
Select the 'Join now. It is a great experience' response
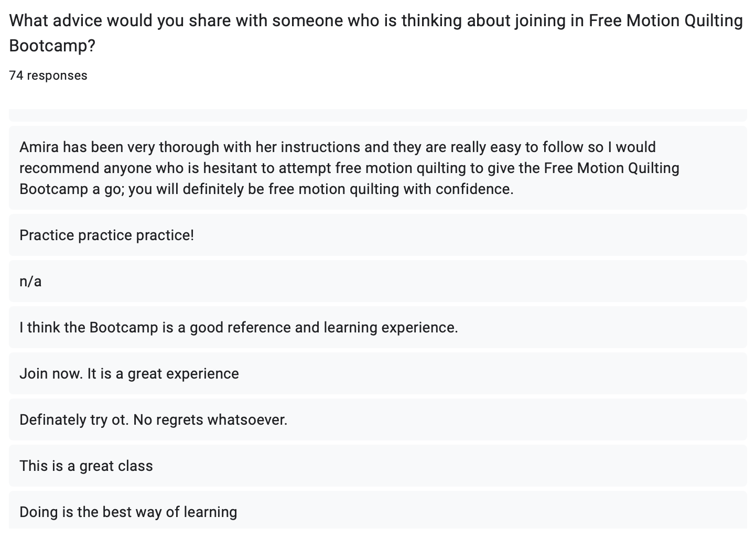(378, 373)
